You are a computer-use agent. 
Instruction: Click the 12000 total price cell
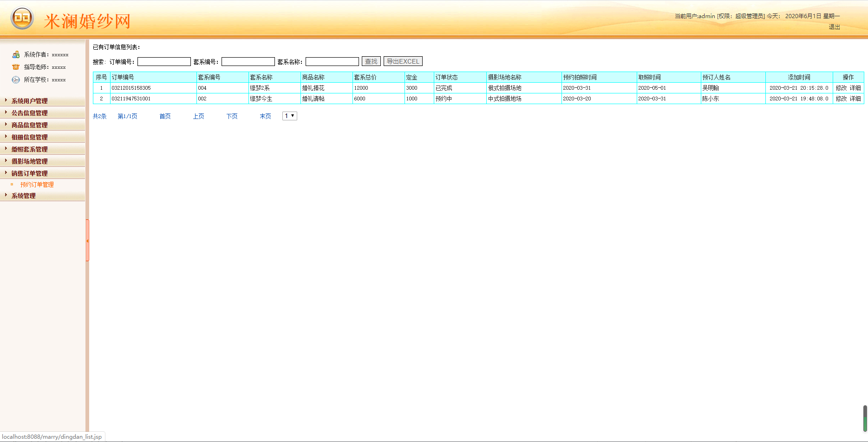(379, 88)
